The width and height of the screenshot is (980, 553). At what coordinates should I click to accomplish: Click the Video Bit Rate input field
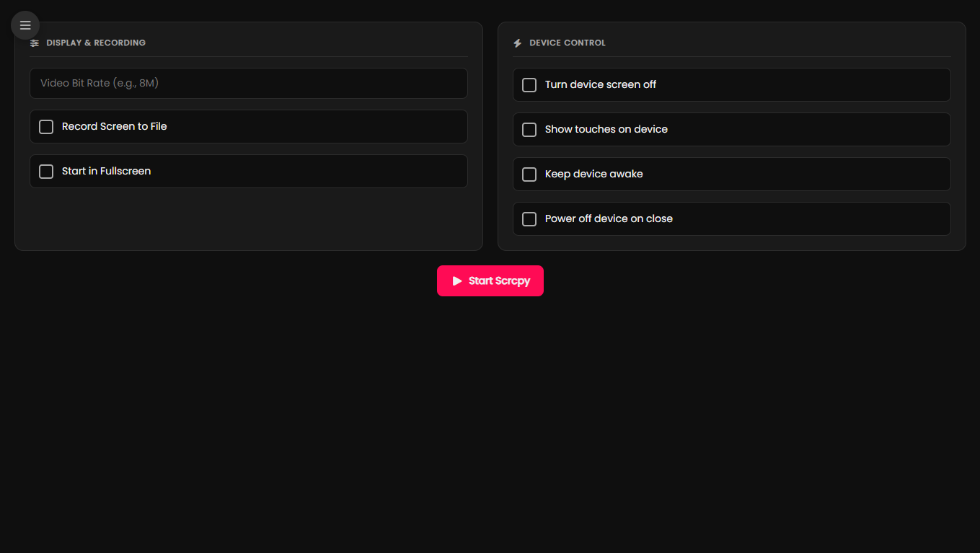(x=249, y=83)
